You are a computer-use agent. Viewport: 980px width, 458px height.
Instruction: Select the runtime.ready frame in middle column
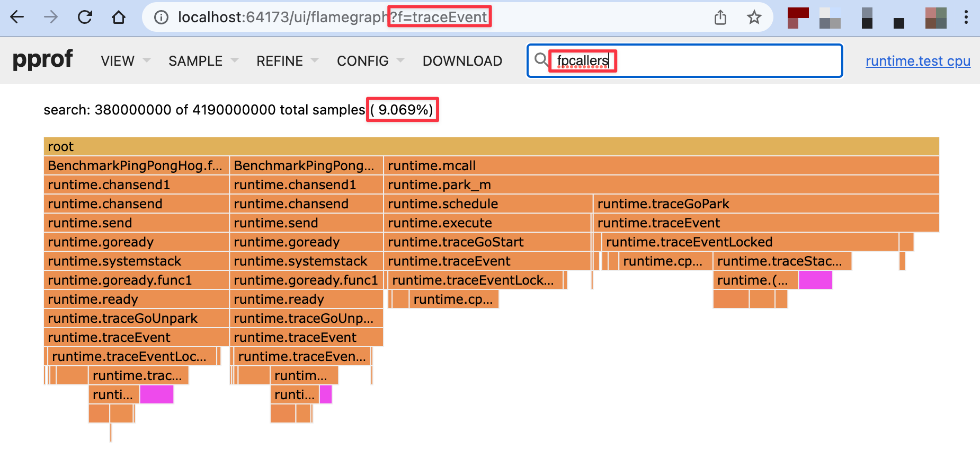point(306,299)
